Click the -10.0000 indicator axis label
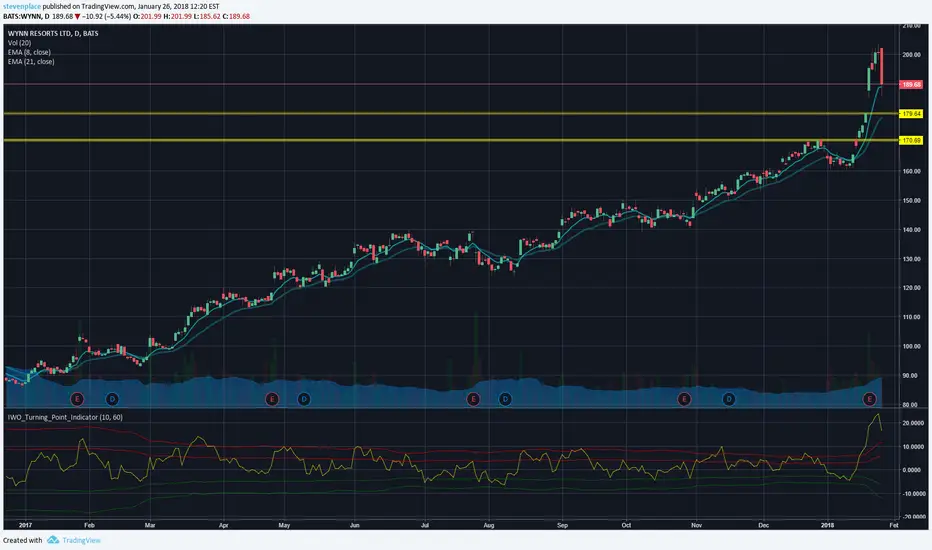932x550 pixels. (x=912, y=494)
